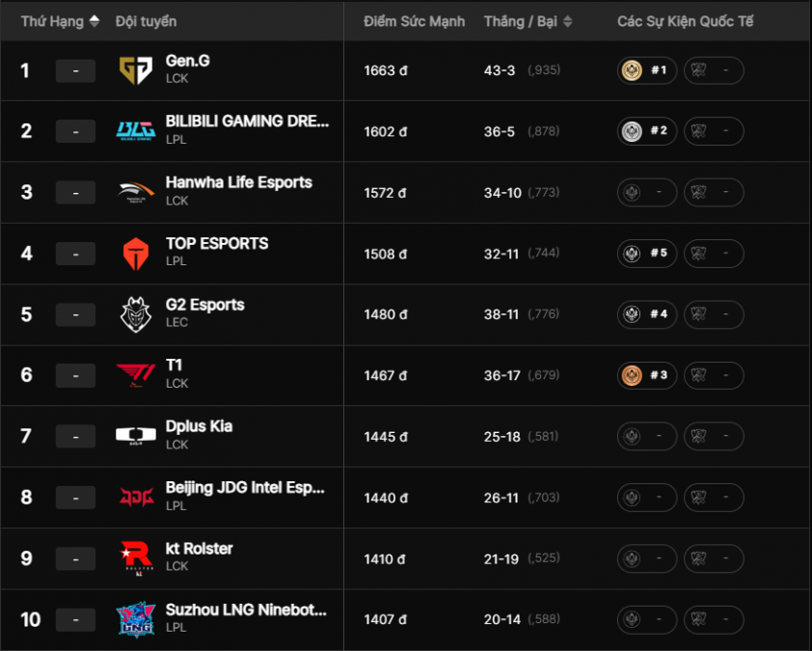The image size is (812, 651).
Task: Click Gen.G's gold #1 MSI badge
Action: [x=647, y=69]
